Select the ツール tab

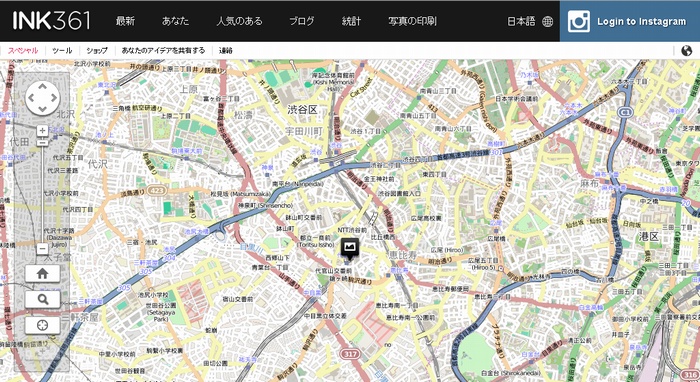62,50
